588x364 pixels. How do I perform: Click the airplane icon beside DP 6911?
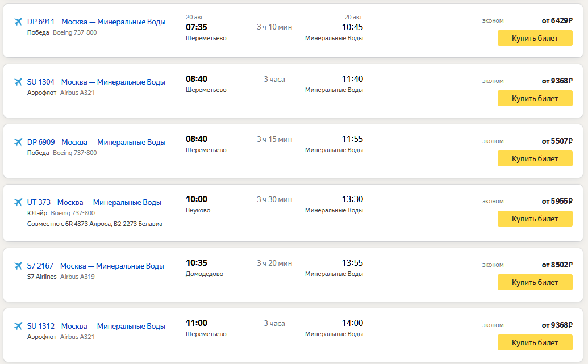[18, 22]
